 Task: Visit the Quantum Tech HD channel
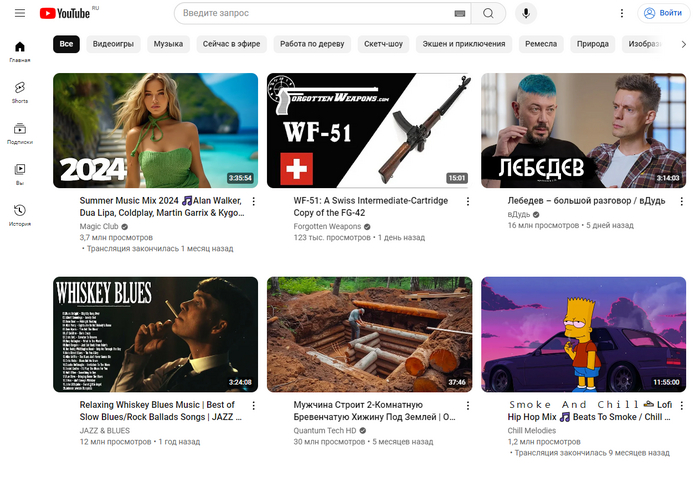[325, 431]
